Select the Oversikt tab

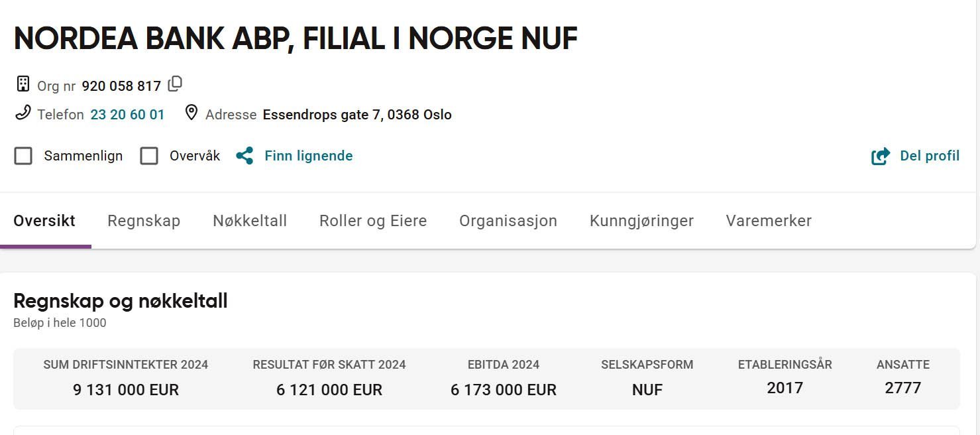click(44, 221)
